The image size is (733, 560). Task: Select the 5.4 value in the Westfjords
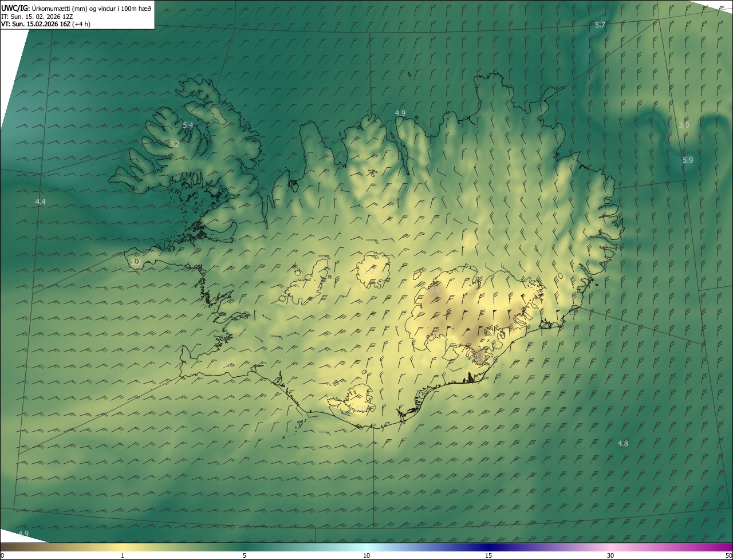point(188,125)
